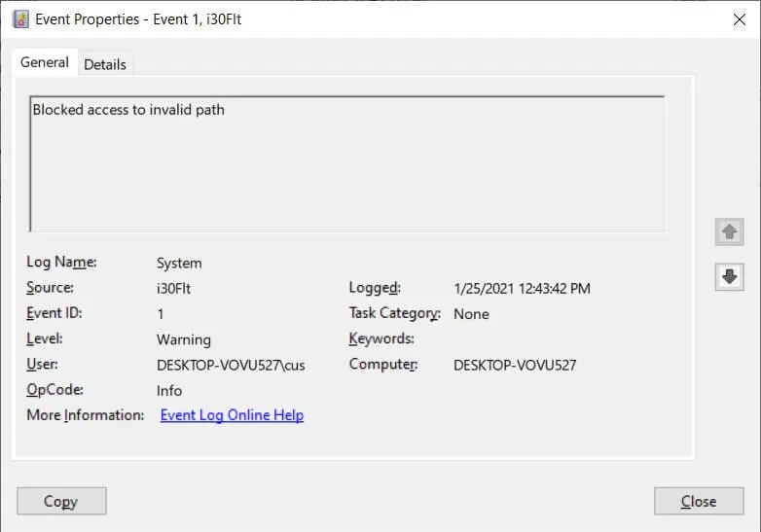Click the 'More Information:' label
761x532 pixels.
pyautogui.click(x=86, y=415)
